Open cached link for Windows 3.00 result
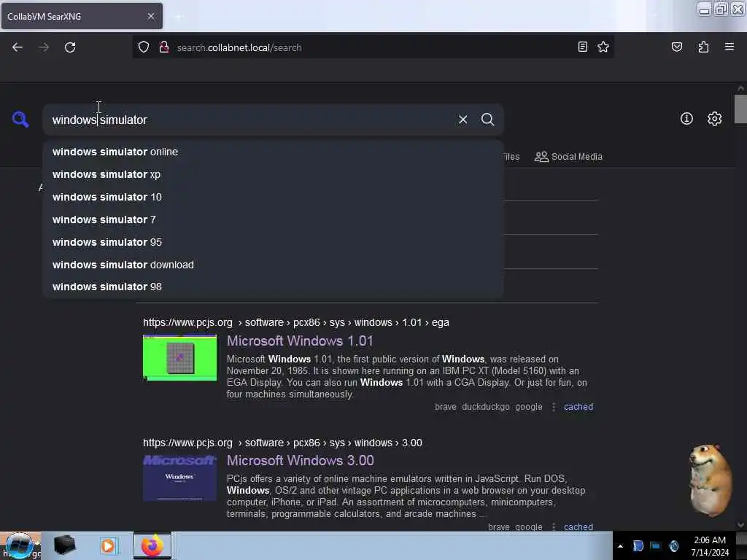 coord(578,526)
